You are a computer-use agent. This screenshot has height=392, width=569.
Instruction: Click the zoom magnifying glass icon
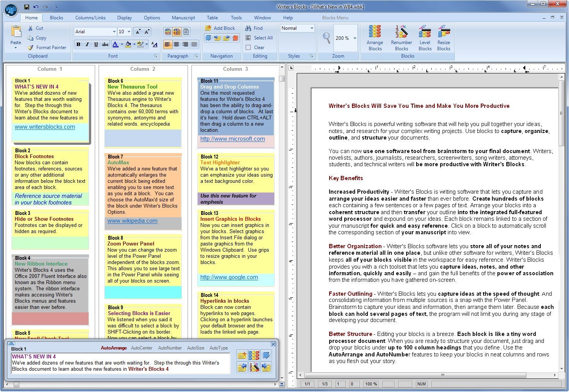point(326,37)
